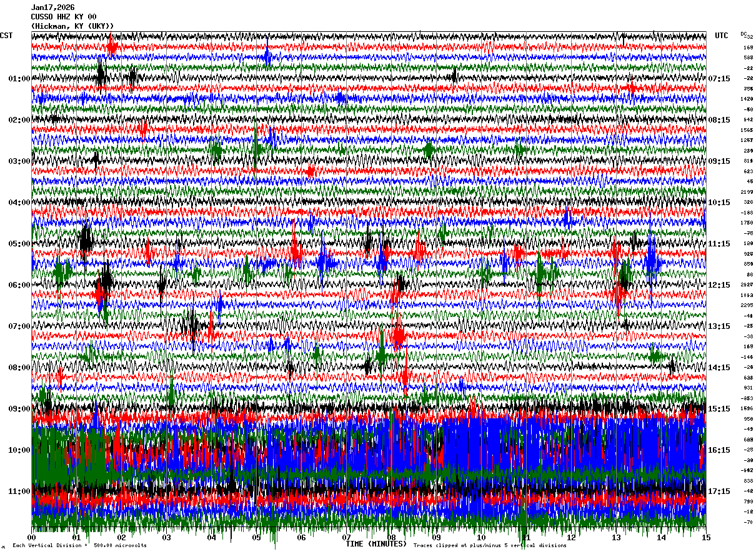Click the DC offset value 931
The height and width of the screenshot is (554, 756).
coord(749,388)
